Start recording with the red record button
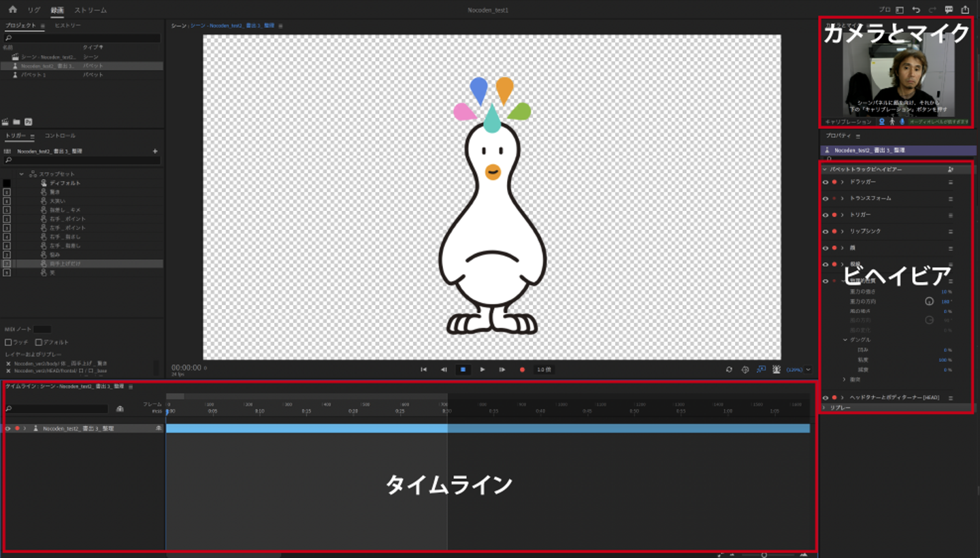Viewport: 980px width, 558px height. coord(523,370)
